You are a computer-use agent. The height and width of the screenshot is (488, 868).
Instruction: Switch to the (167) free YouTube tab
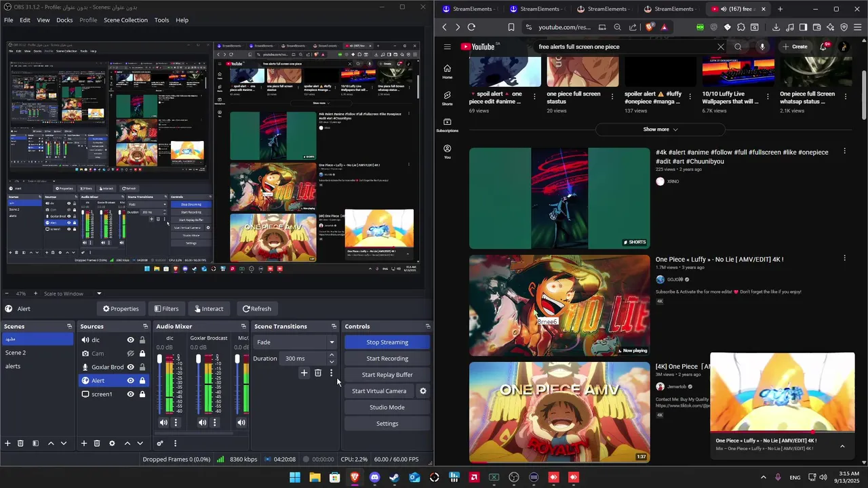[x=738, y=9]
